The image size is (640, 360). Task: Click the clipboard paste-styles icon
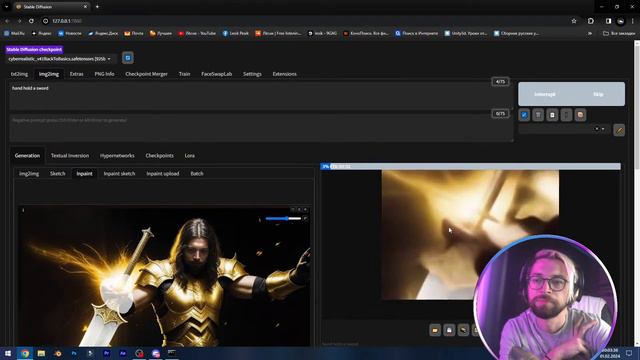tap(552, 115)
